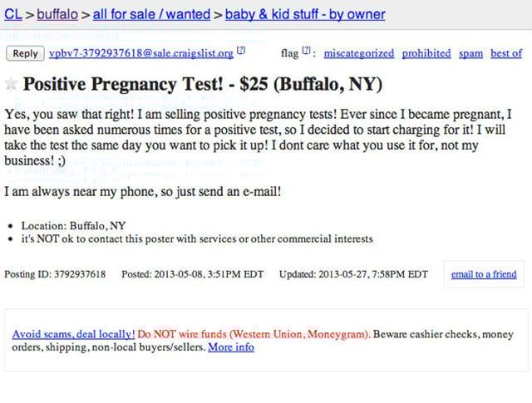Click email to a friend
Image resolution: width=532 pixels, height=403 pixels.
click(x=483, y=274)
